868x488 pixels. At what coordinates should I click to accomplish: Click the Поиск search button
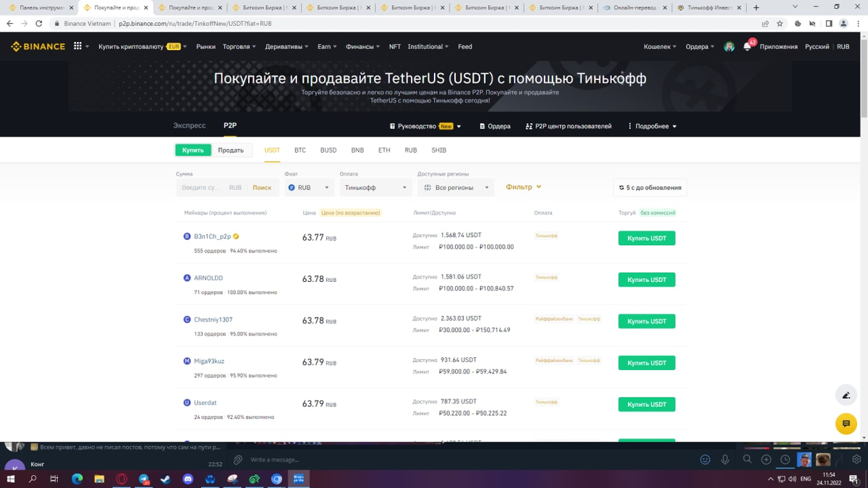[262, 187]
